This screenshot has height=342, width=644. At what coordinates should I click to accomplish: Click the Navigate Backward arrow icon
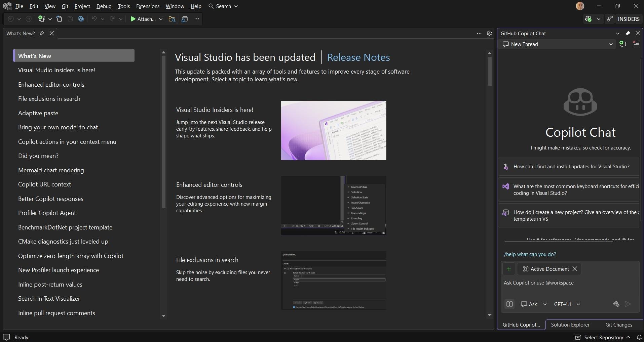[11, 19]
